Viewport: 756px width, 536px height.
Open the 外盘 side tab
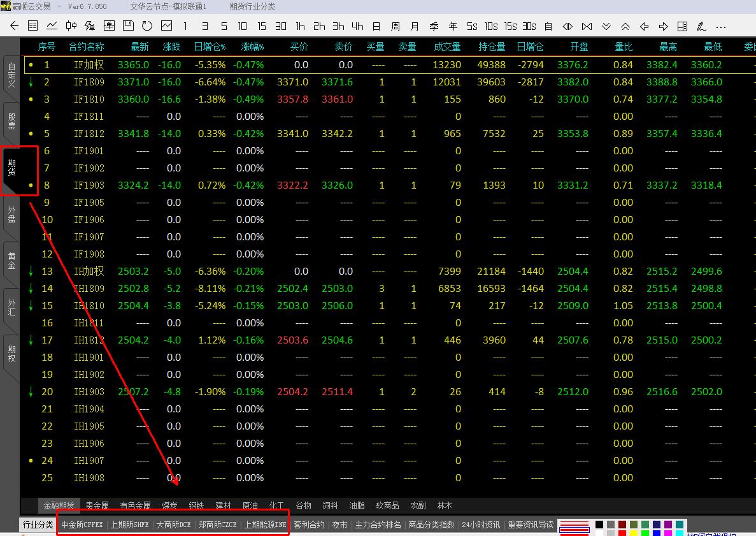[x=11, y=214]
